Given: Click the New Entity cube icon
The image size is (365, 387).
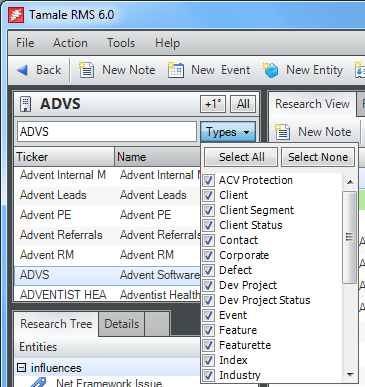Looking at the screenshot, I should tap(270, 70).
